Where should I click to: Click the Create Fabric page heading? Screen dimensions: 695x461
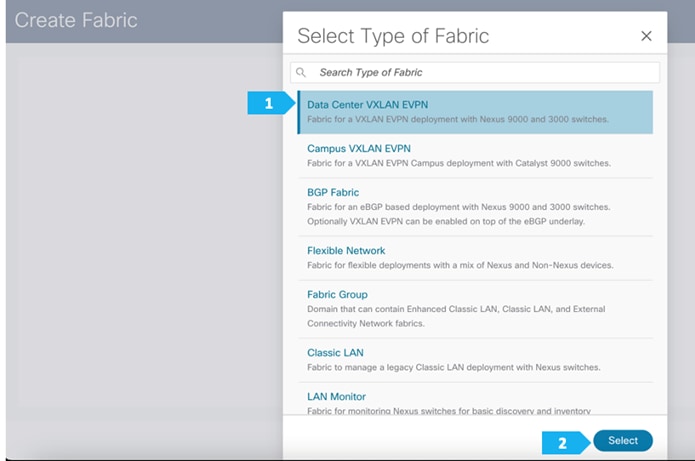coord(76,20)
